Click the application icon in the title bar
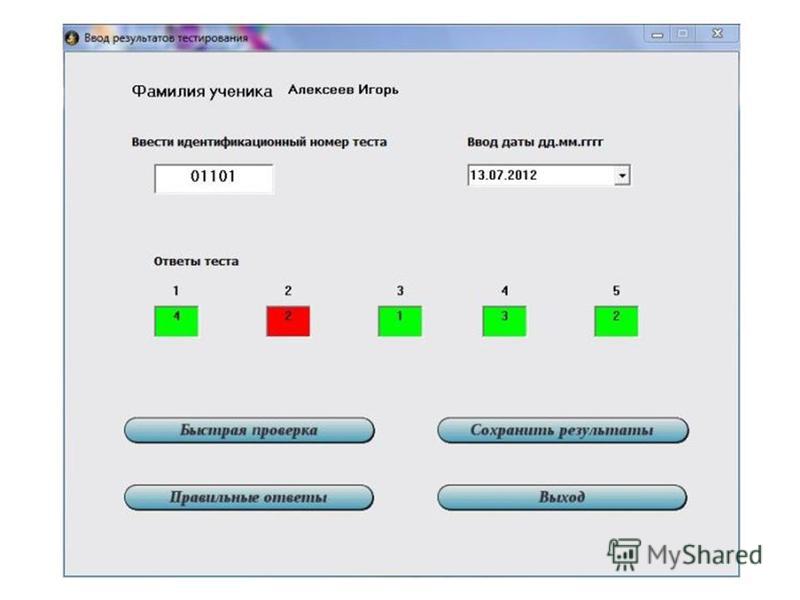The height and width of the screenshot is (600, 800). click(72, 38)
